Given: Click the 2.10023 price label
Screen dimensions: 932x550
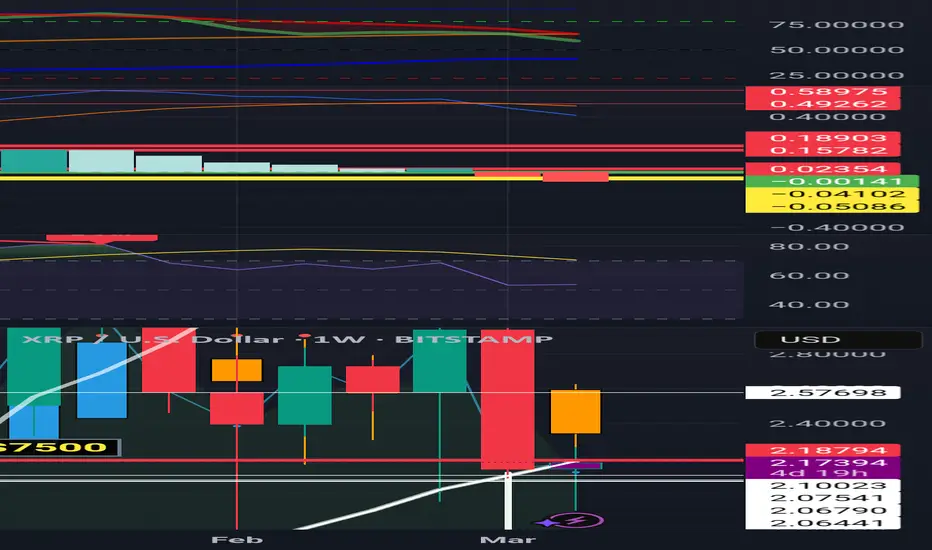Looking at the screenshot, I should click(x=823, y=485).
